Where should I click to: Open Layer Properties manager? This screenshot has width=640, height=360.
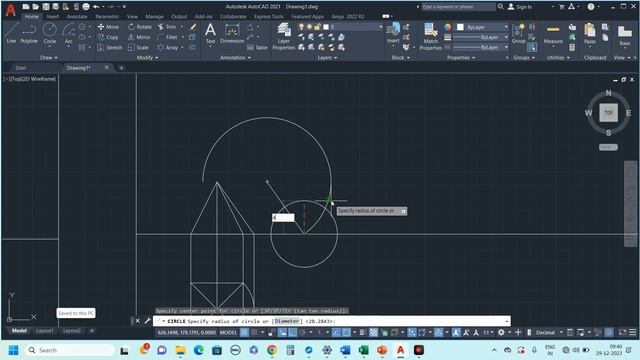(283, 36)
